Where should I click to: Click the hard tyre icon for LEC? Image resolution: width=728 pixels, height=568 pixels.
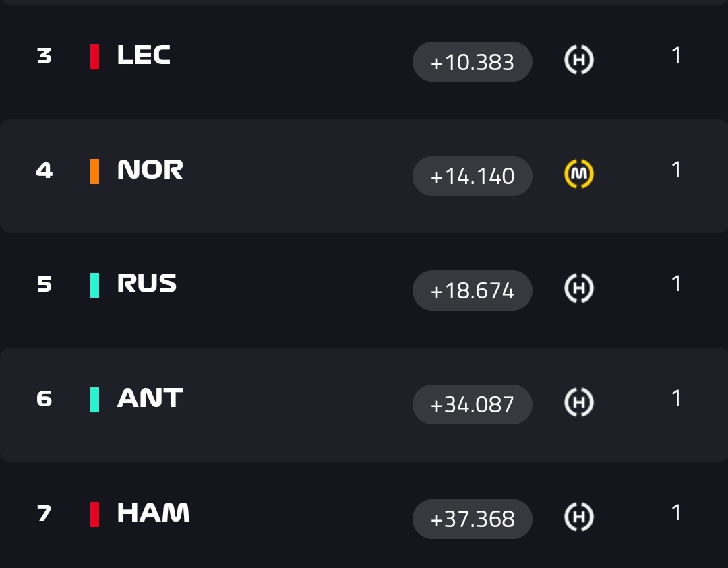point(578,61)
